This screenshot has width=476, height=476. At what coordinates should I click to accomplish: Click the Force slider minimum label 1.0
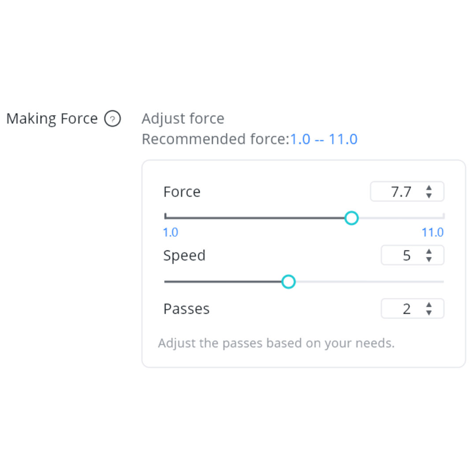click(171, 232)
